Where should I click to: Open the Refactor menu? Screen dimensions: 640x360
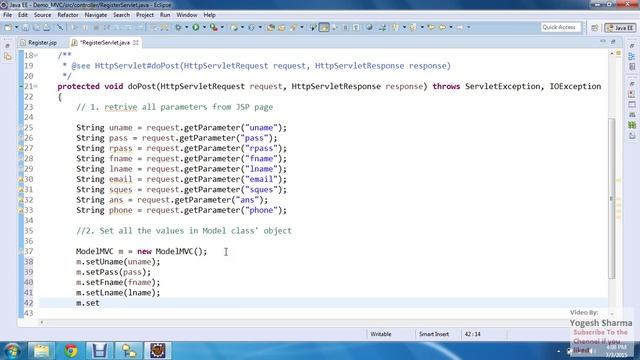(x=68, y=15)
